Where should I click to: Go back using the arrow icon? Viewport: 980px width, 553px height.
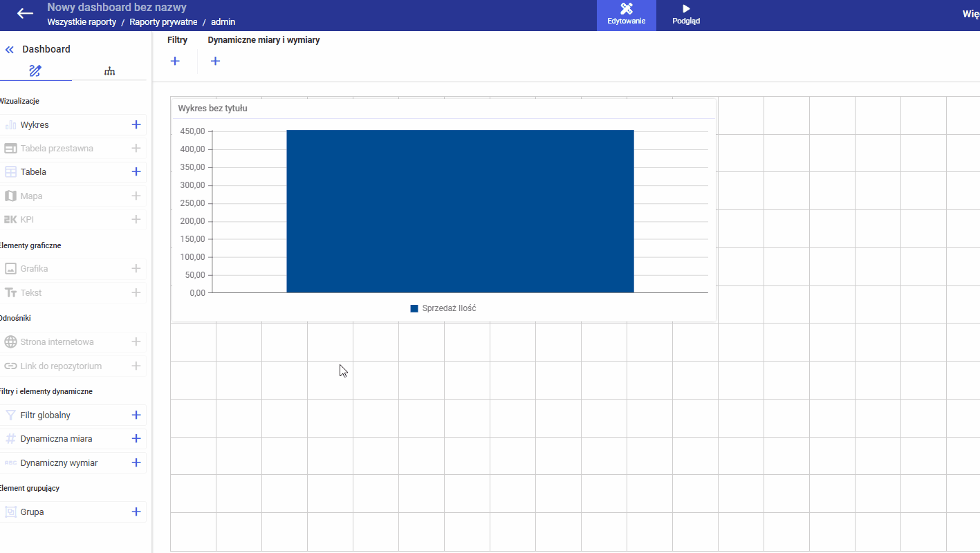pyautogui.click(x=25, y=14)
